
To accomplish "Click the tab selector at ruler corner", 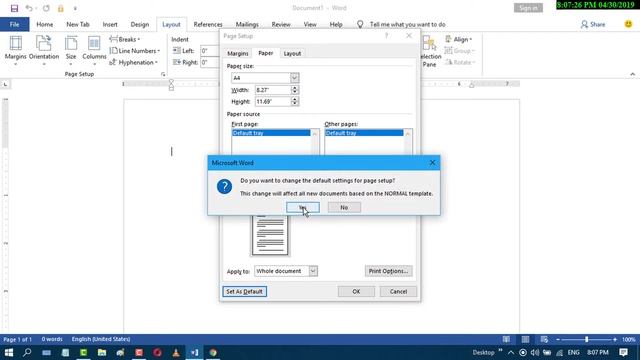I will click(x=5, y=84).
